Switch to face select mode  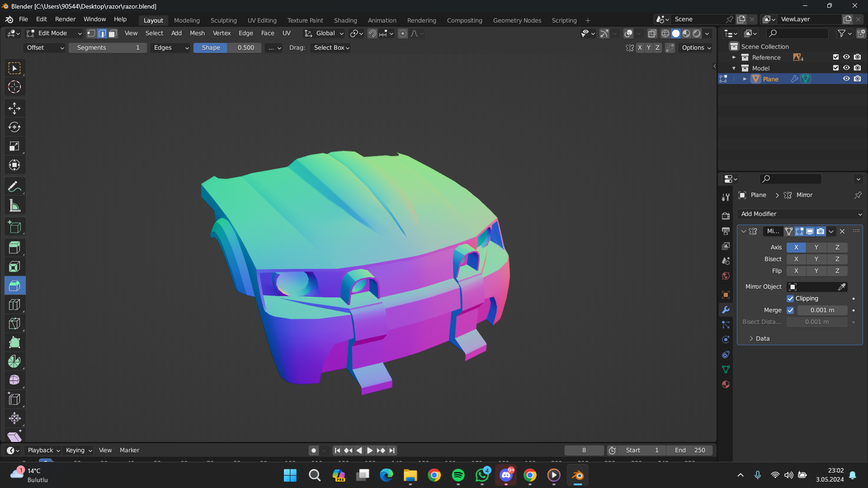tap(113, 33)
